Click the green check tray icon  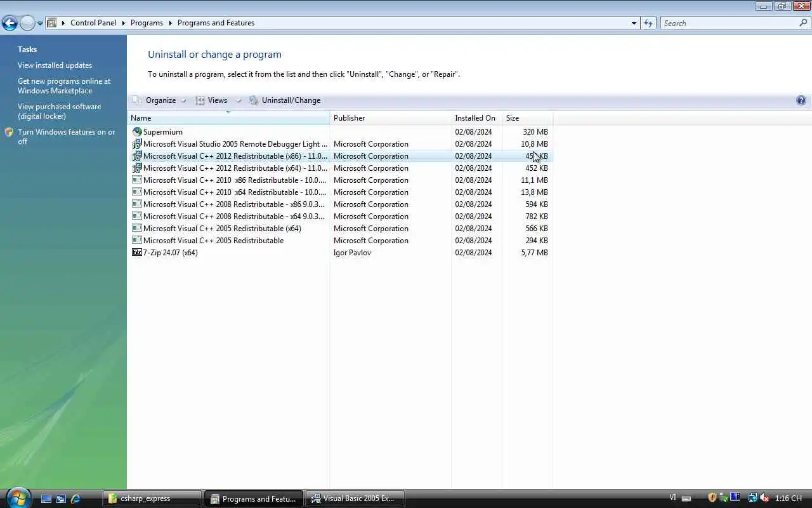(x=723, y=498)
